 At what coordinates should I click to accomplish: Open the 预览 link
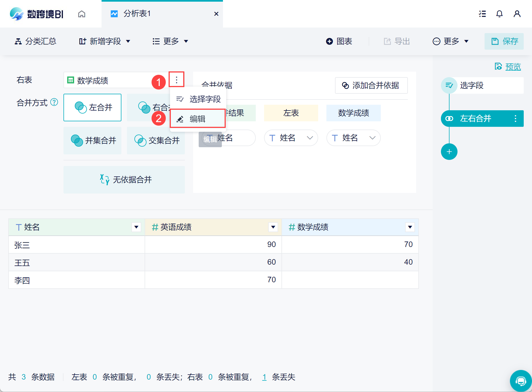click(x=513, y=66)
